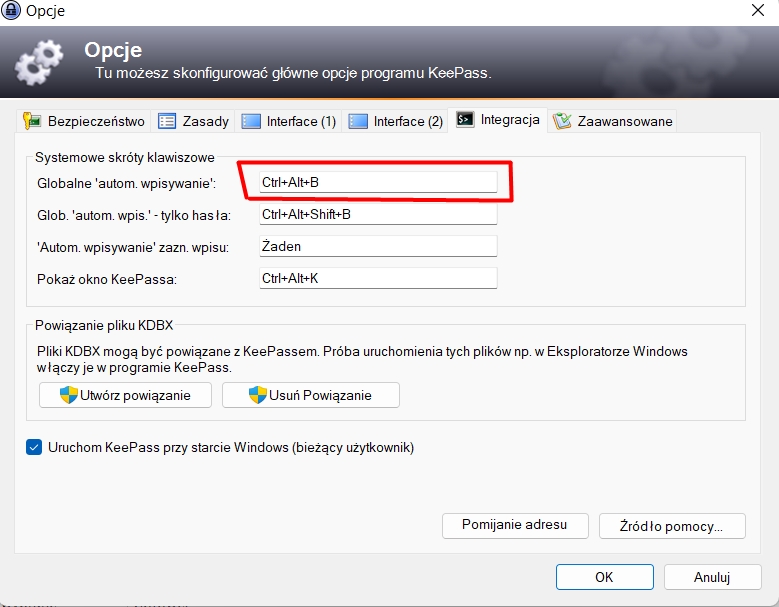The width and height of the screenshot is (779, 607).
Task: Confirm with the OK button
Action: (x=604, y=577)
